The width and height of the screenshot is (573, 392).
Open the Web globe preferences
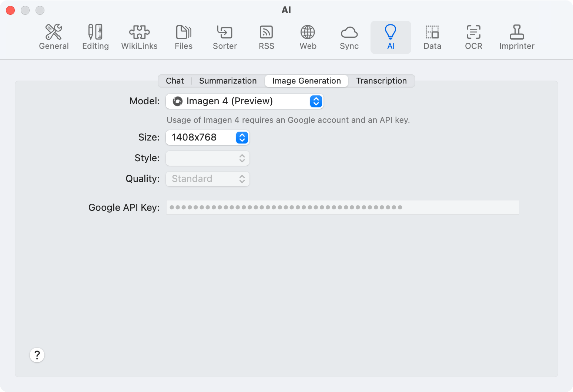click(308, 37)
